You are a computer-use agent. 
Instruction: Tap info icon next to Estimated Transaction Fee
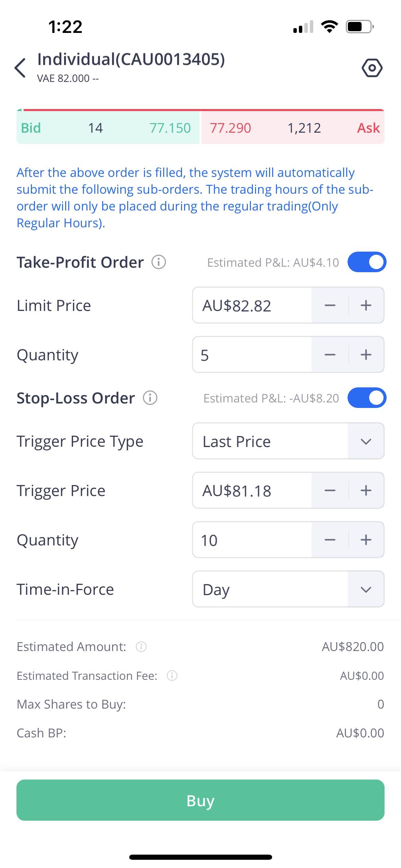coord(172,676)
